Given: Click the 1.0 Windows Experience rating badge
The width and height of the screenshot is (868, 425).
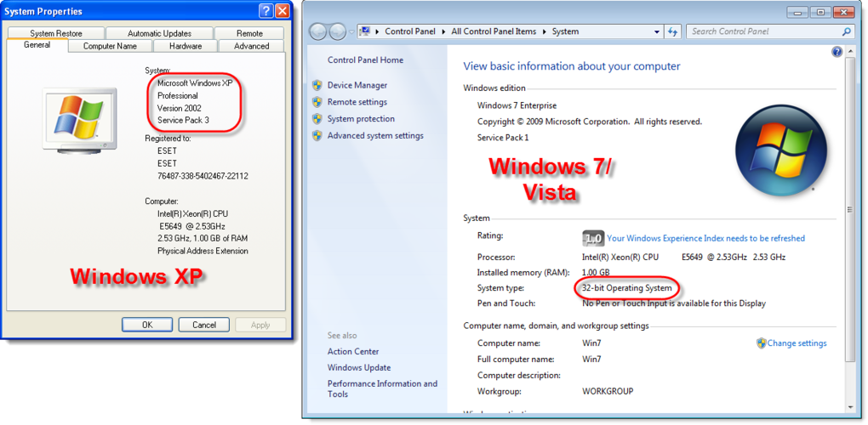Looking at the screenshot, I should (x=593, y=238).
